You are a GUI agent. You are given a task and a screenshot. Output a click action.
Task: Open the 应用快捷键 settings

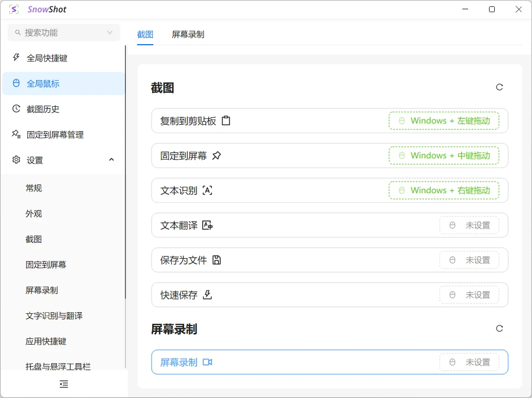(63, 341)
